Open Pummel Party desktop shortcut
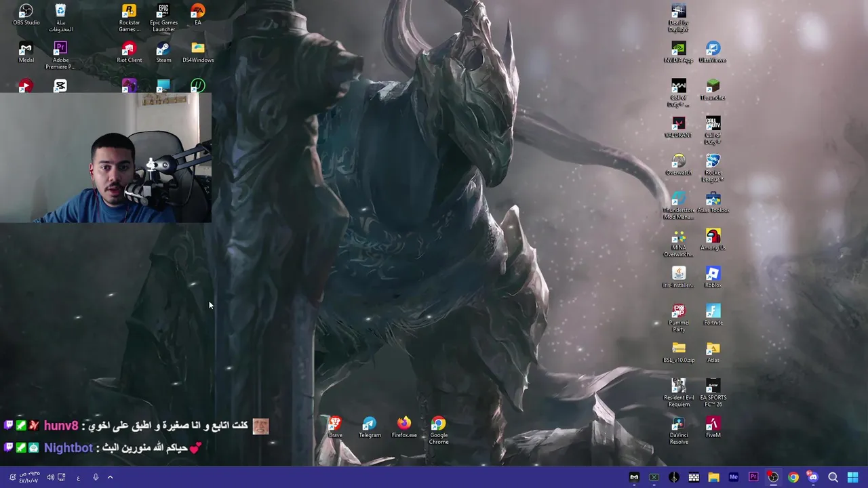868x488 pixels. point(678,318)
